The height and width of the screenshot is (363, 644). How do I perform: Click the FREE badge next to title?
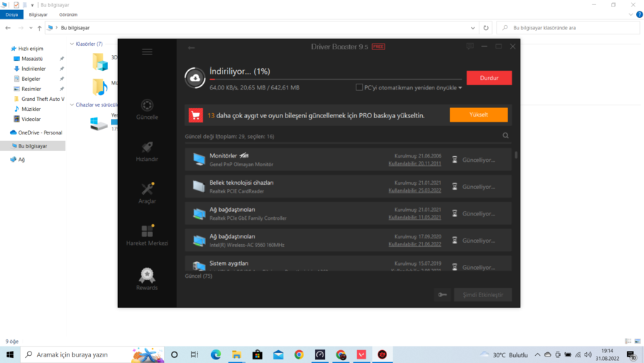click(x=379, y=47)
